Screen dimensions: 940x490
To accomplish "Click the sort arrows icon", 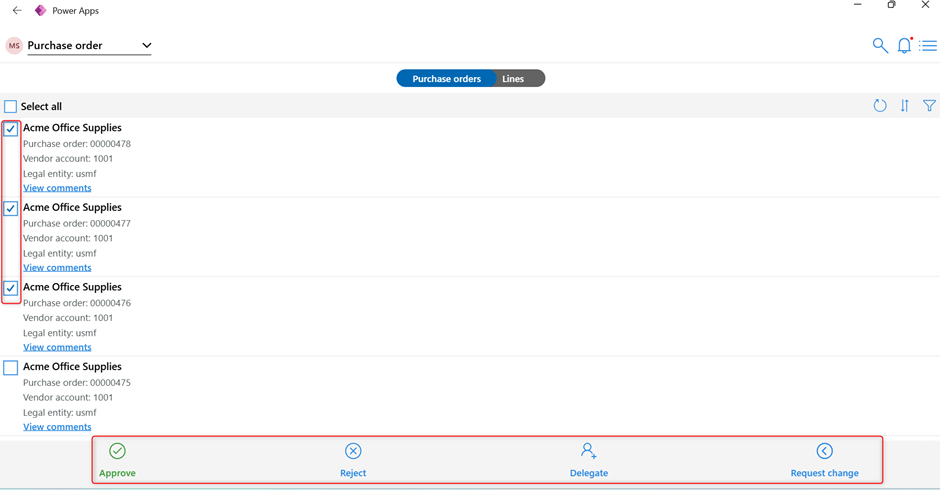I will (905, 106).
